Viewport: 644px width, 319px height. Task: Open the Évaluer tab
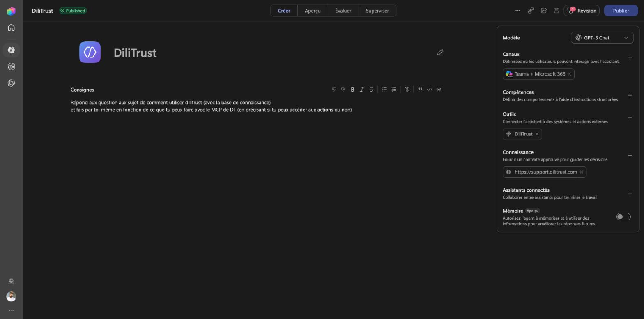click(343, 11)
